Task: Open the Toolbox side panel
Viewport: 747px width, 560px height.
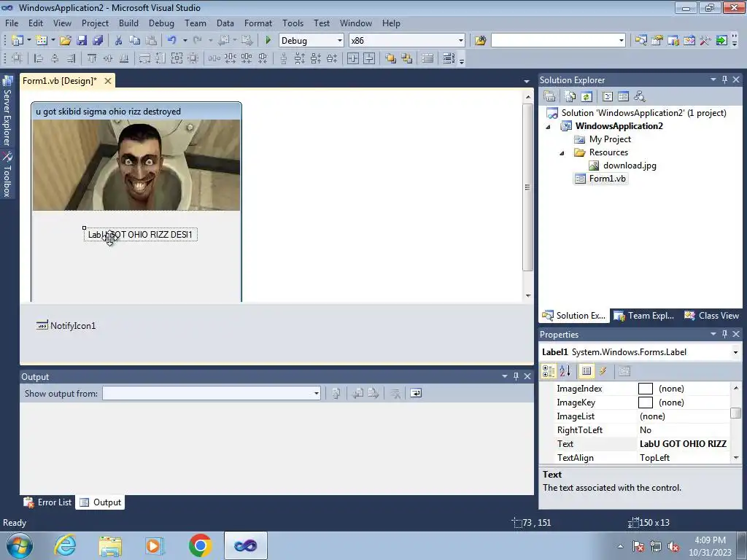Action: 7,174
